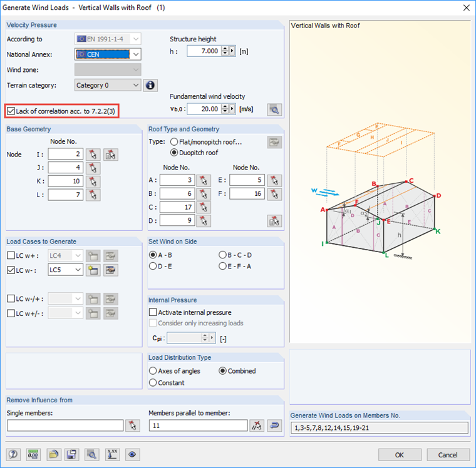Set wind on side A - B

point(153,255)
